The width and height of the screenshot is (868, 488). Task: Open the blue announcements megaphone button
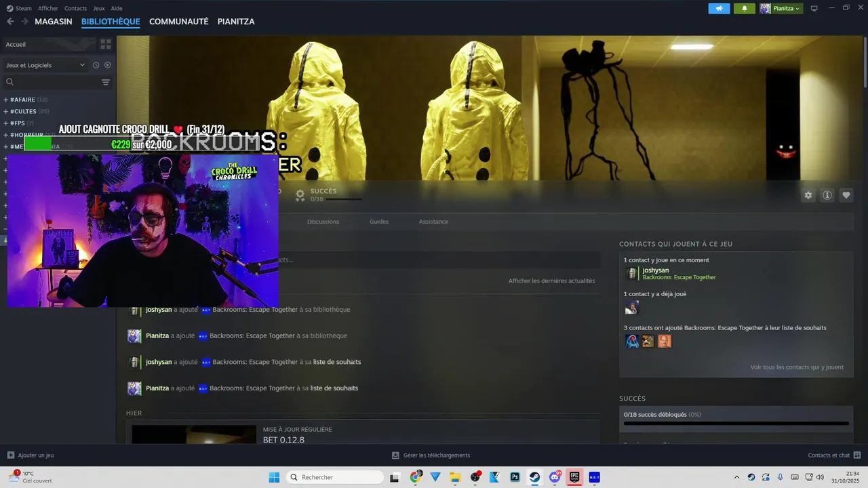point(719,8)
